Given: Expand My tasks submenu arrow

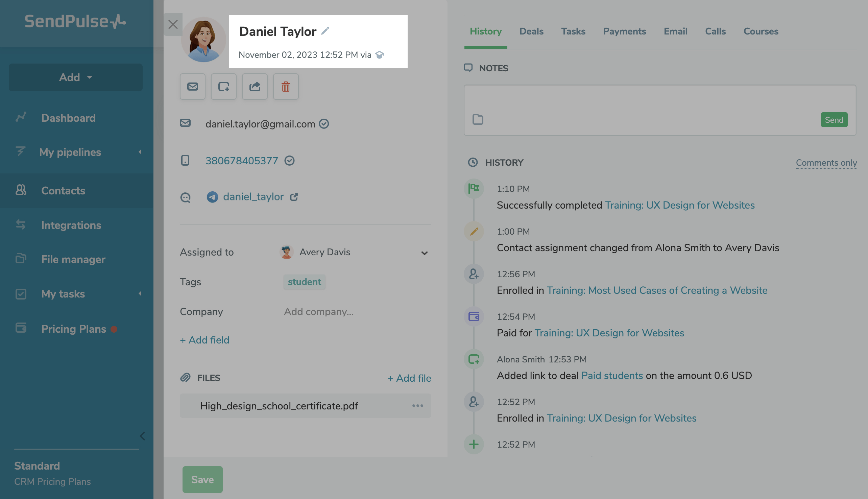Looking at the screenshot, I should (140, 294).
